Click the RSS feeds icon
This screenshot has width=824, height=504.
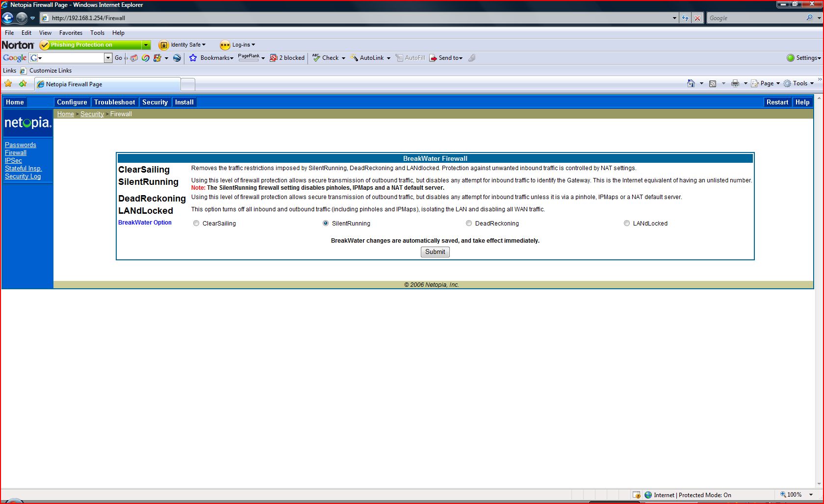[713, 83]
